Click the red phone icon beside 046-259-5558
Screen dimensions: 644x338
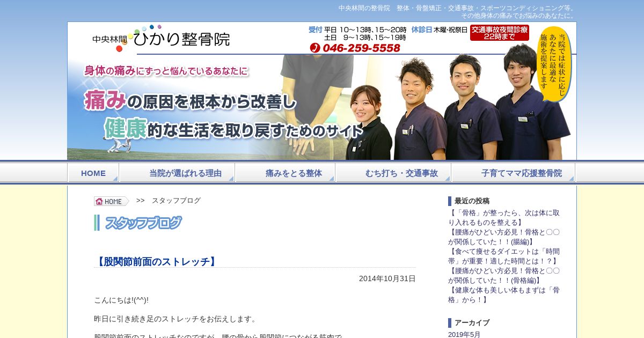(314, 48)
